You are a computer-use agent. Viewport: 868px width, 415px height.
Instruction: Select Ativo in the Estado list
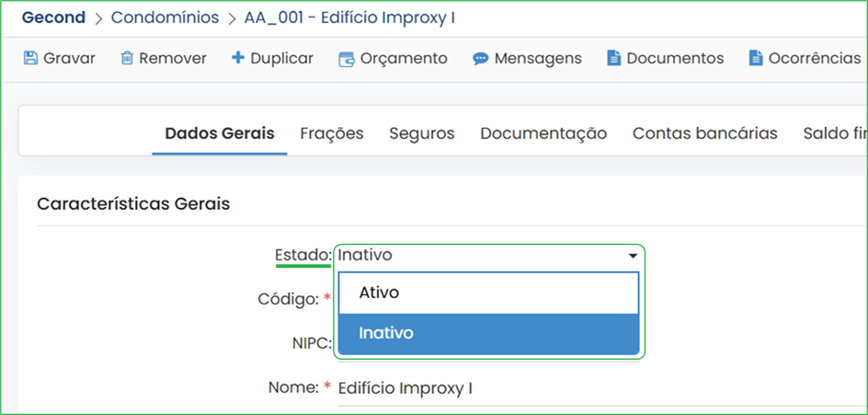(x=489, y=293)
